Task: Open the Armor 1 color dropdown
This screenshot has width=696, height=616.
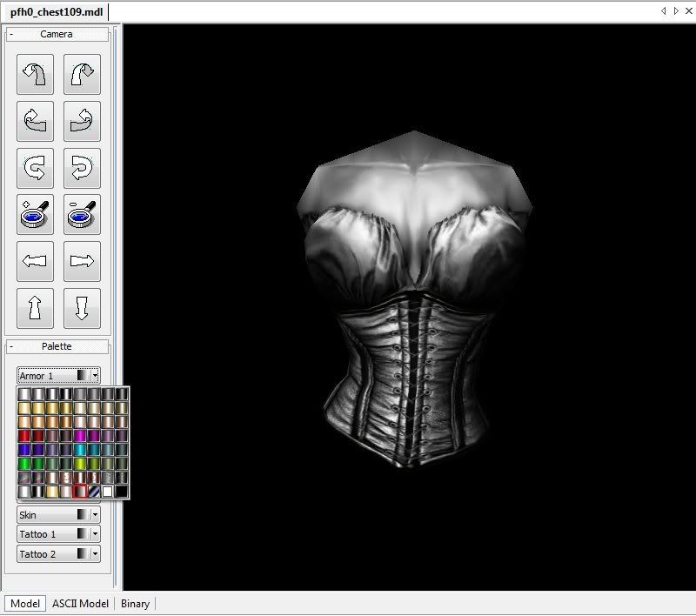Action: 95,376
